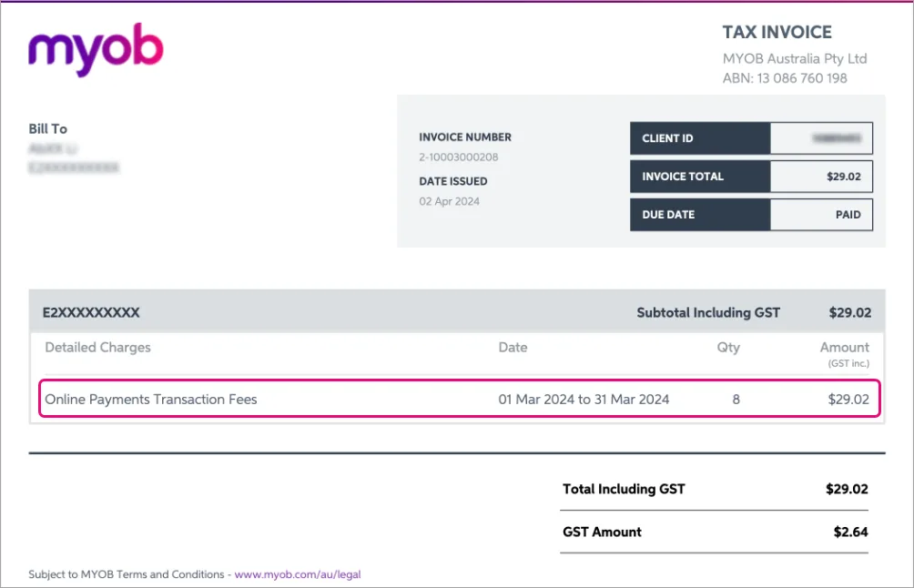This screenshot has width=914, height=588.
Task: Click the blurred name under Bill To
Action: [x=53, y=148]
